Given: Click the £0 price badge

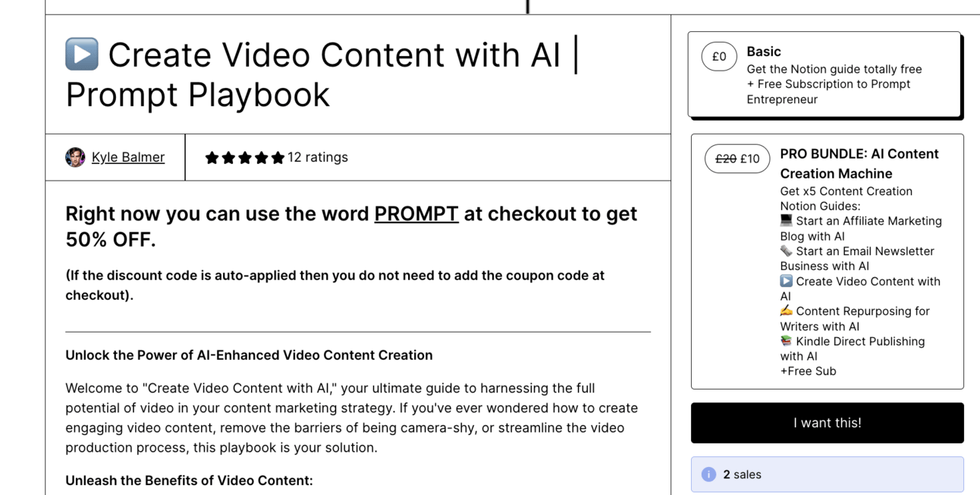Looking at the screenshot, I should pyautogui.click(x=719, y=56).
